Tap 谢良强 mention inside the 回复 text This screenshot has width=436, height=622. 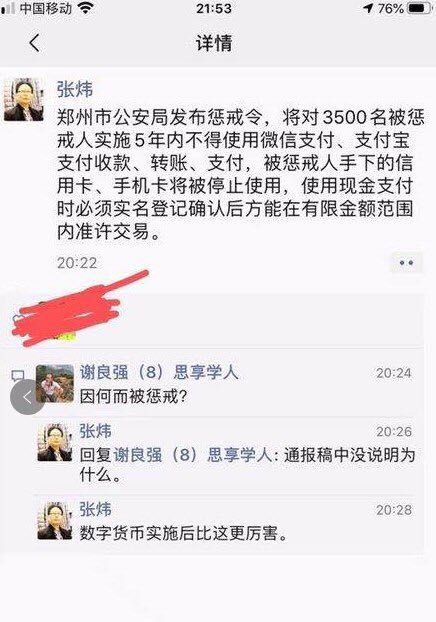[192, 455]
